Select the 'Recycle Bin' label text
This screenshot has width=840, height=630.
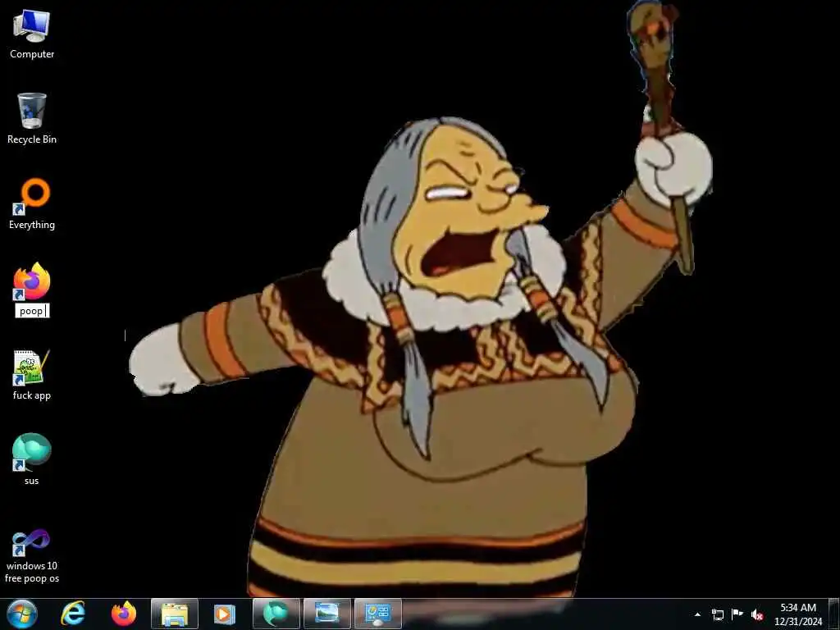32,139
